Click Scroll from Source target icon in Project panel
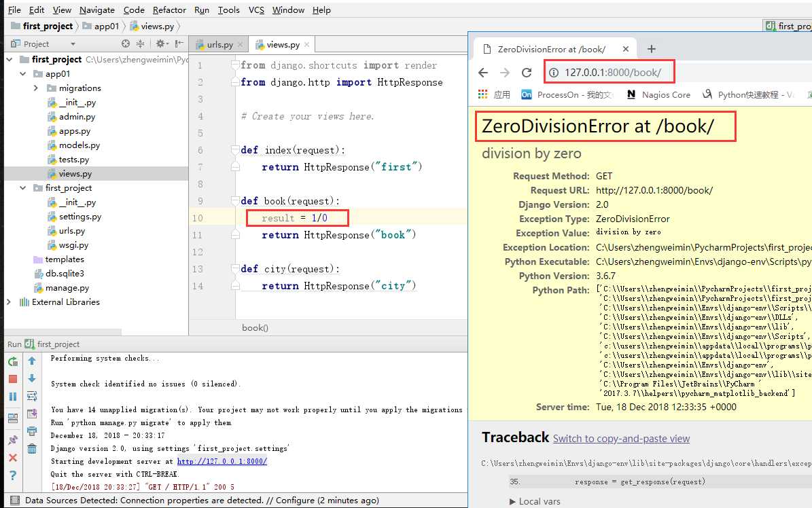This screenshot has width=812, height=508. click(126, 43)
